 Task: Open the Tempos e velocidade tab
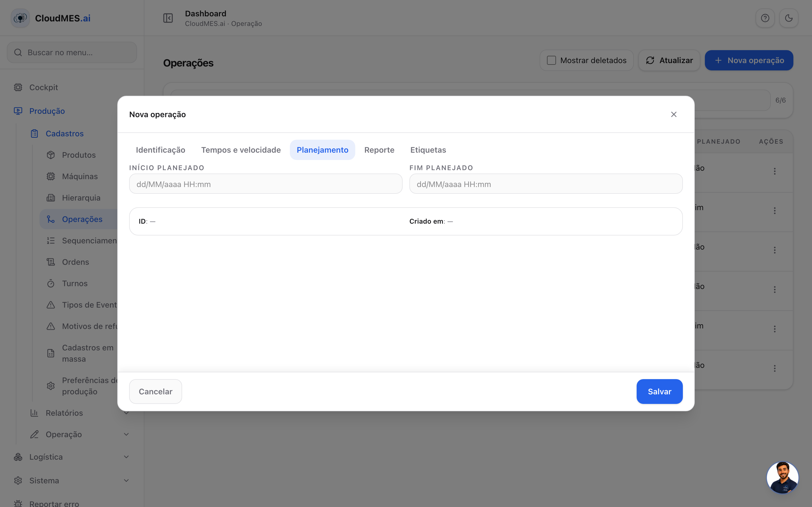coord(241,150)
